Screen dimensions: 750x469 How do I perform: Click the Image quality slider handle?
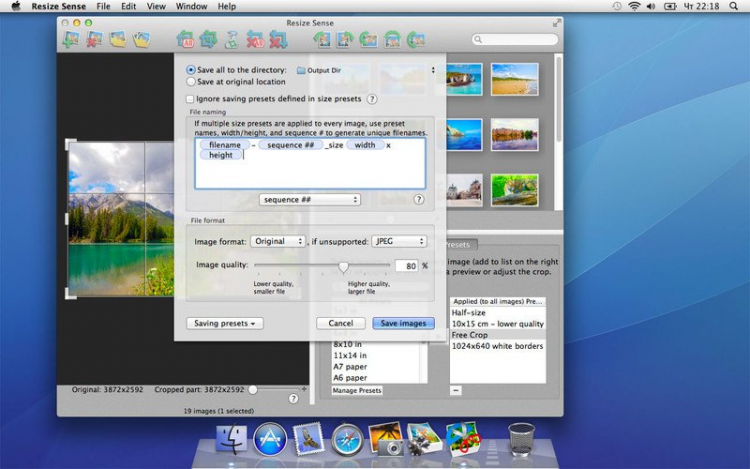[x=343, y=267]
